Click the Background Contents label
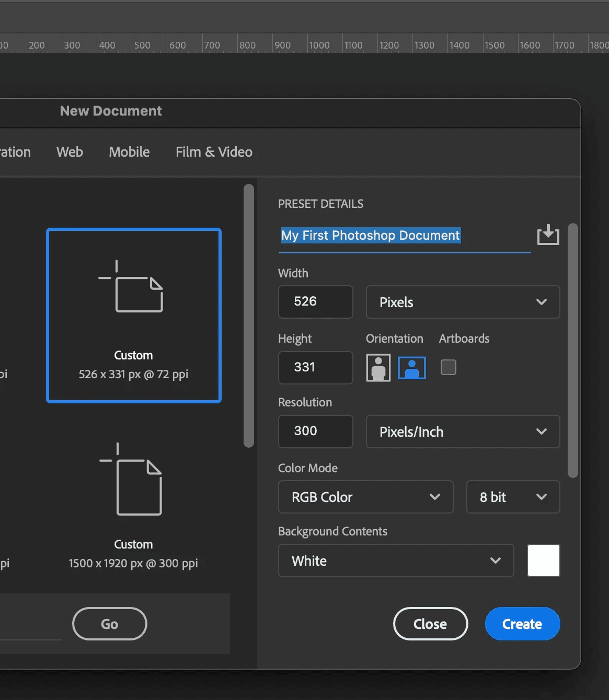The width and height of the screenshot is (609, 700). click(332, 531)
